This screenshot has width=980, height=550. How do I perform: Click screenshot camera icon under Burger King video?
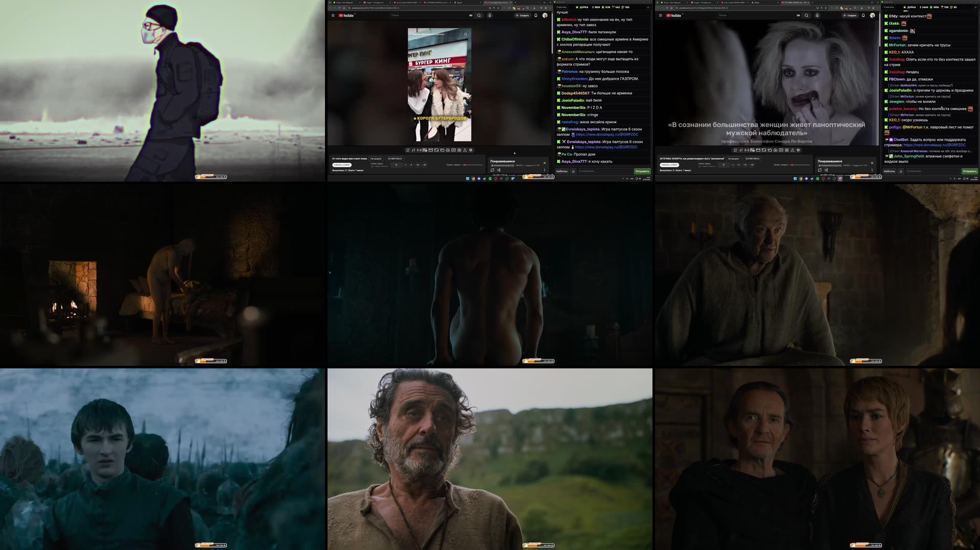(x=459, y=150)
